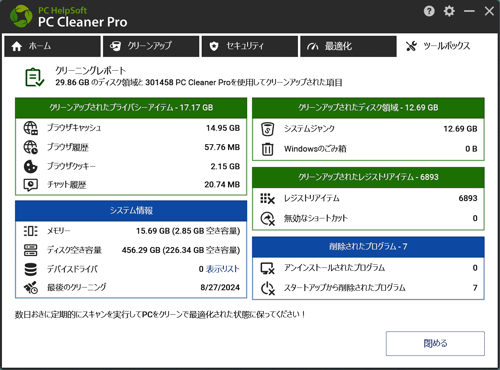500x370 pixels.
Task: Click the disk free space drive icon
Action: pyautogui.click(x=30, y=250)
